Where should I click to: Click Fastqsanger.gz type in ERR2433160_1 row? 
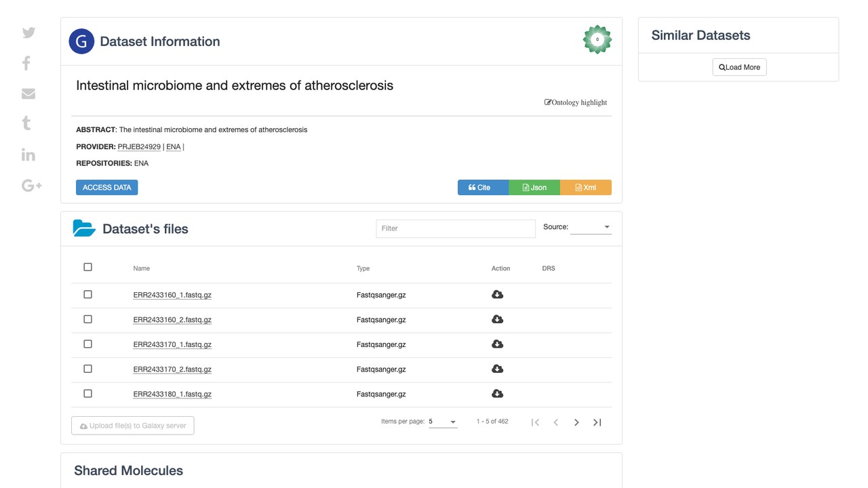click(x=381, y=295)
